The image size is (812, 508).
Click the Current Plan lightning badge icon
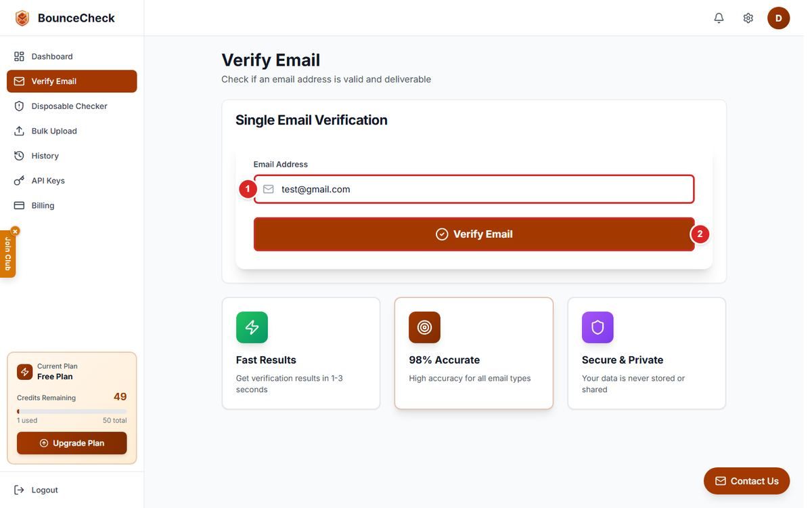click(x=25, y=372)
